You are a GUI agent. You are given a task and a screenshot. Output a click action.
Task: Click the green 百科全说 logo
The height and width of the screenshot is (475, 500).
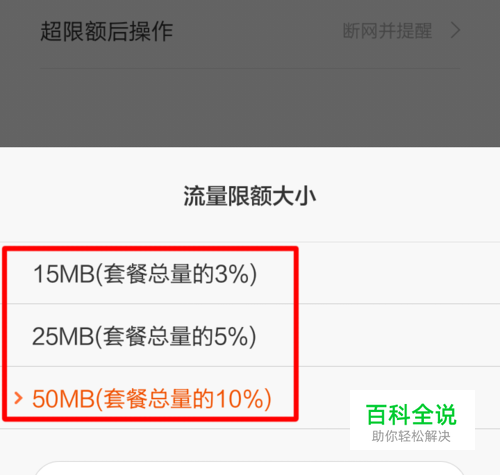[411, 415]
